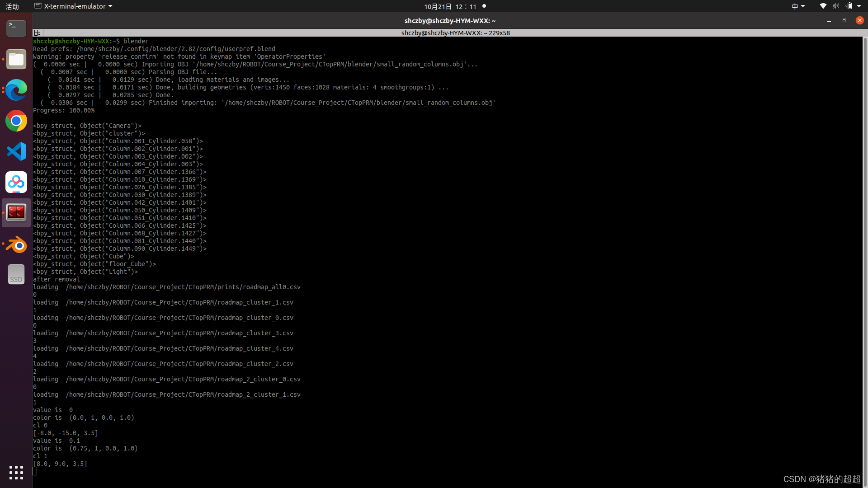Open Google Chrome from dock
Screen dimensions: 868x488
[x=16, y=121]
